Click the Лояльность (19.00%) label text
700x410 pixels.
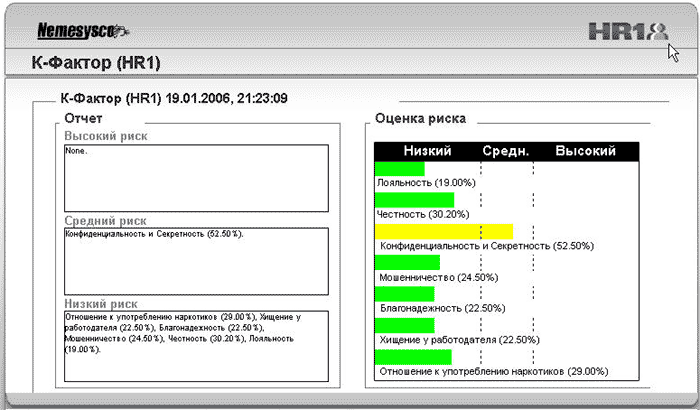point(424,183)
